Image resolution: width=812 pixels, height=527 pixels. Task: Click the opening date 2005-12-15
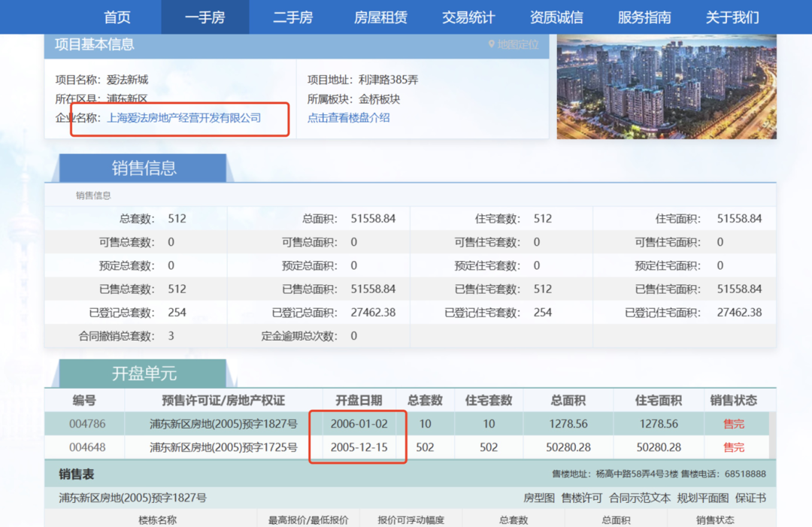pos(359,447)
